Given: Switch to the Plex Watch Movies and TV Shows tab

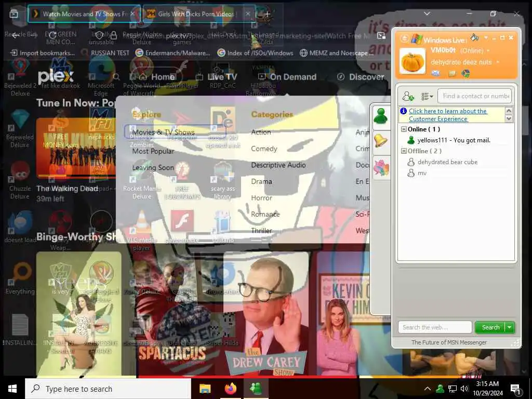Looking at the screenshot, I should [x=84, y=14].
